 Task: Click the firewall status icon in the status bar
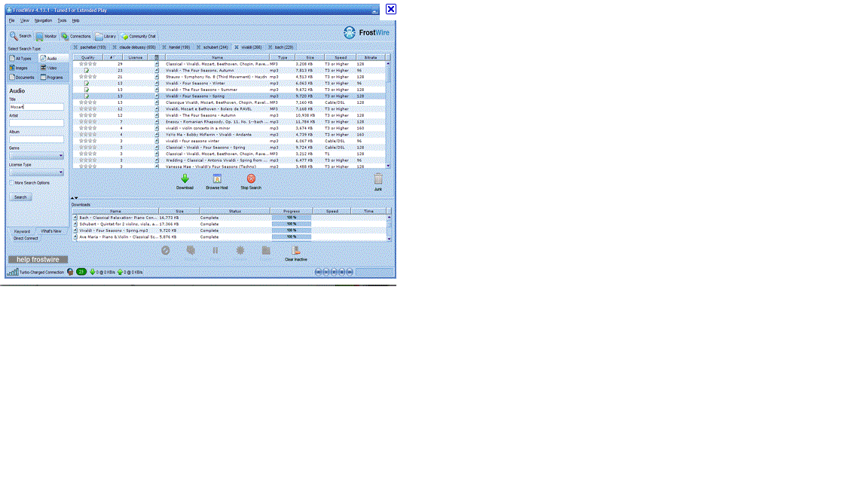pos(70,272)
